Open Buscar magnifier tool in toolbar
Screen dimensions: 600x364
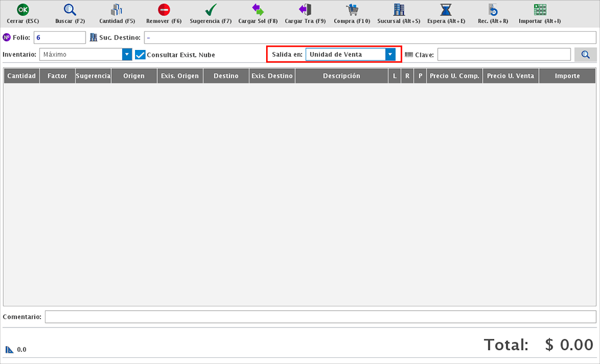point(70,10)
